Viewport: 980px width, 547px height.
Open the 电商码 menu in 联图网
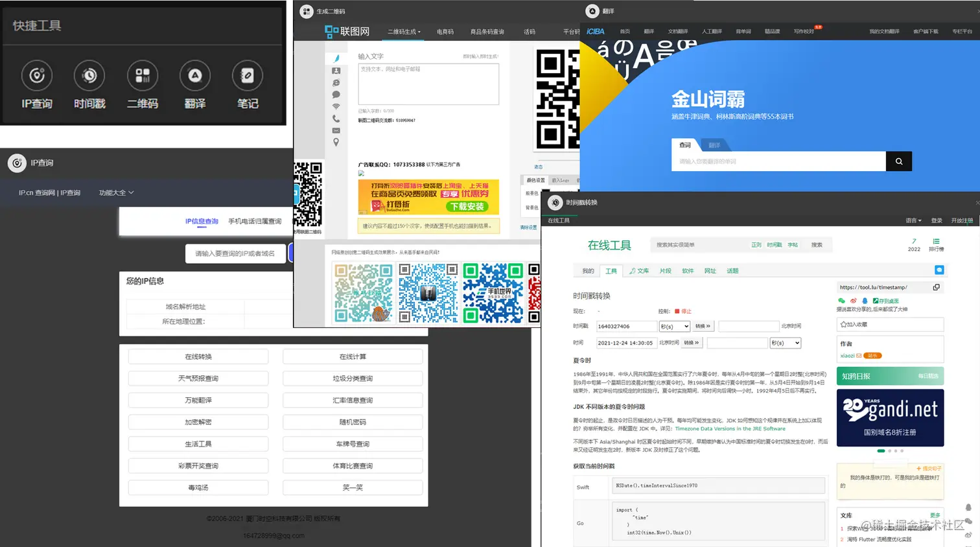pyautogui.click(x=445, y=31)
